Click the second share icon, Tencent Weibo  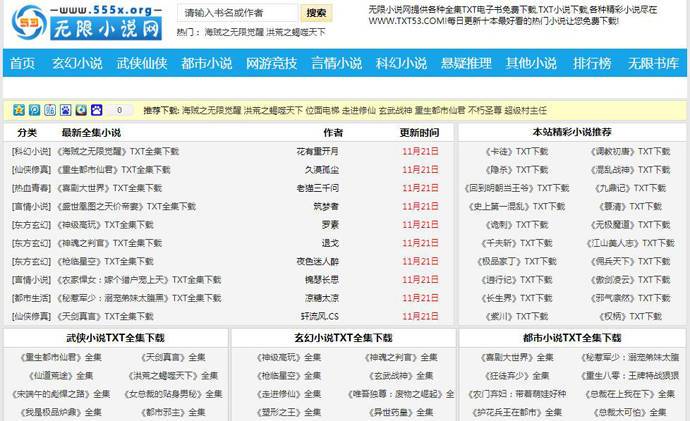(35, 110)
